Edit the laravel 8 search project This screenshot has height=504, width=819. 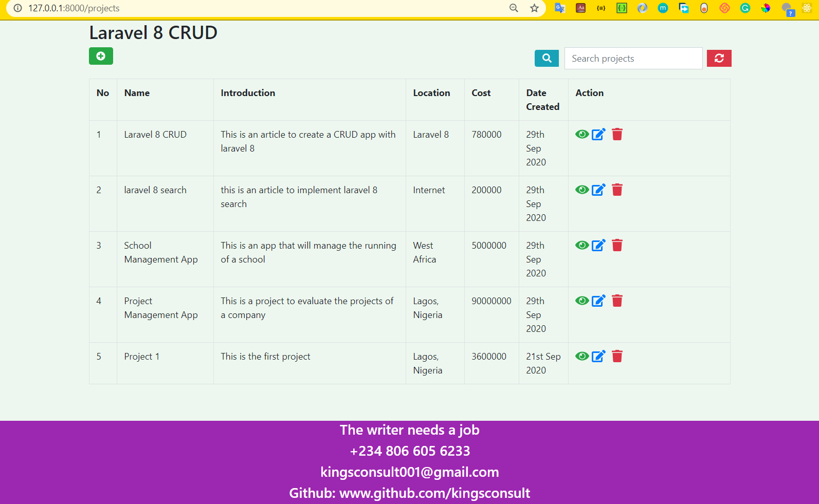coord(598,190)
